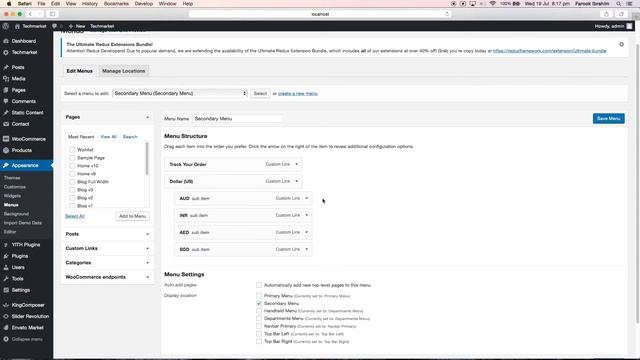Click the Pages list scrollbar
The width and height of the screenshot is (640, 360).
(x=147, y=159)
